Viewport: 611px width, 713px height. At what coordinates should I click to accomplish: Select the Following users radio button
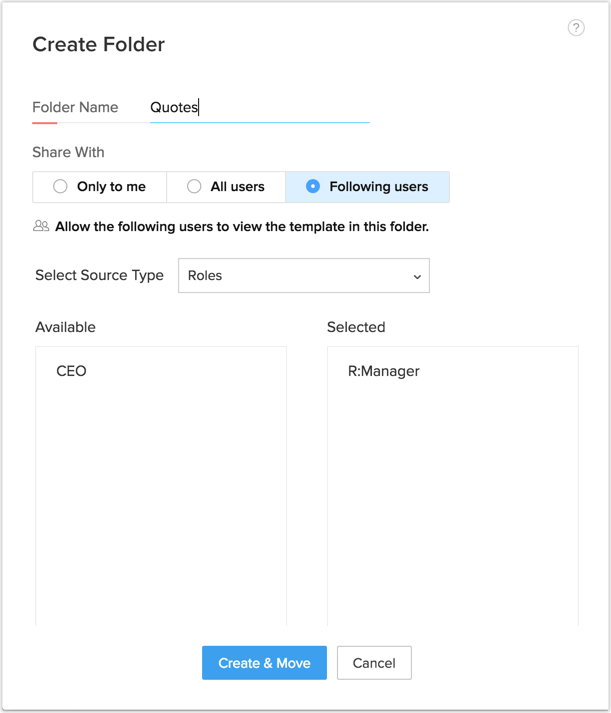point(313,187)
